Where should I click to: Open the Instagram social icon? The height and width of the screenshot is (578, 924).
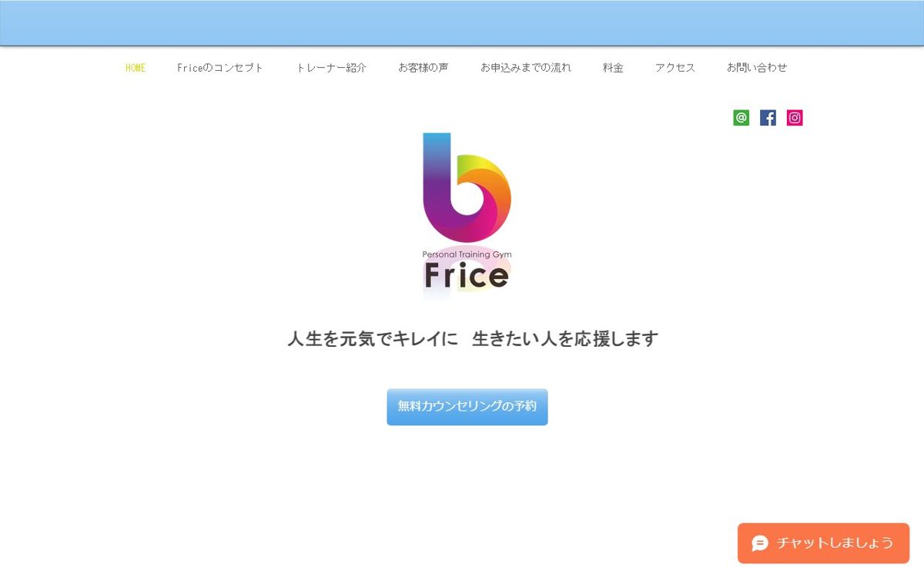[795, 118]
